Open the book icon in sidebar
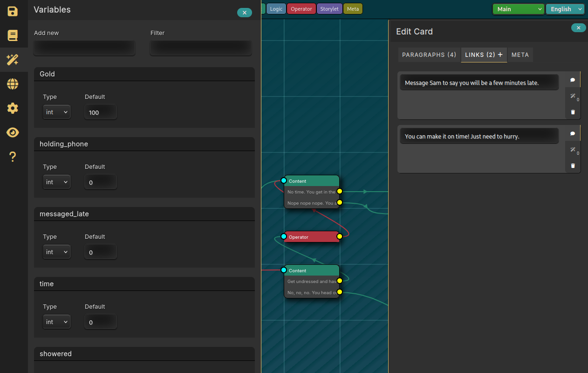This screenshot has width=588, height=373. click(x=13, y=35)
